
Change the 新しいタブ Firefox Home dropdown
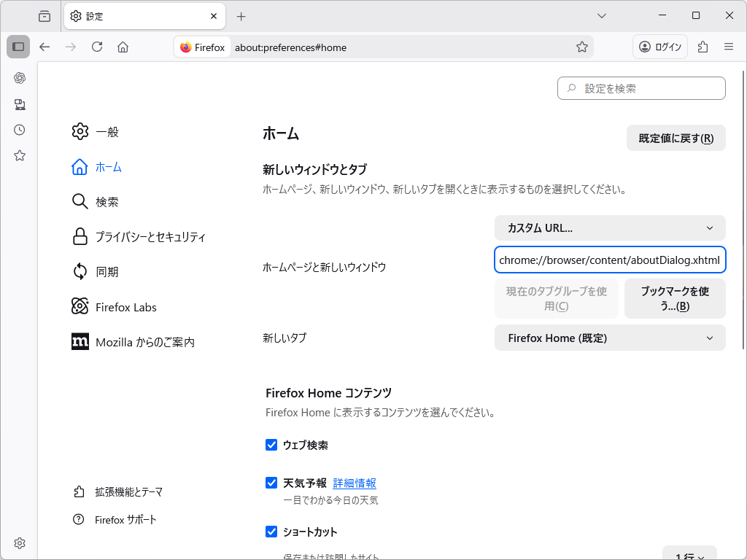tap(610, 338)
